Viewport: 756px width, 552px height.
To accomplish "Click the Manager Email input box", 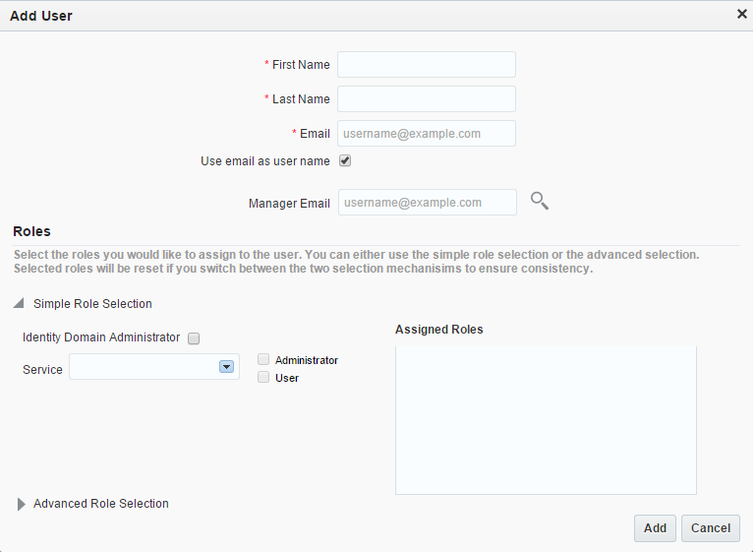I will point(427,203).
